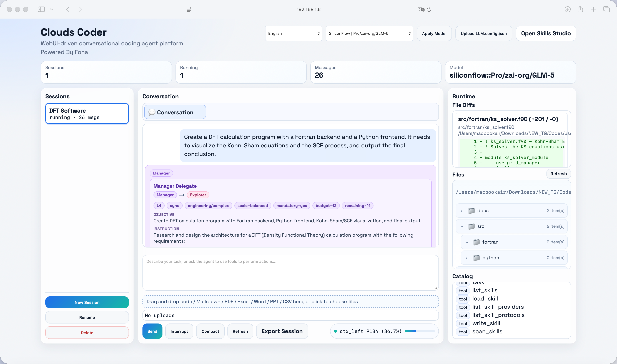
Task: Switch to the Conversation tab
Action: point(175,112)
